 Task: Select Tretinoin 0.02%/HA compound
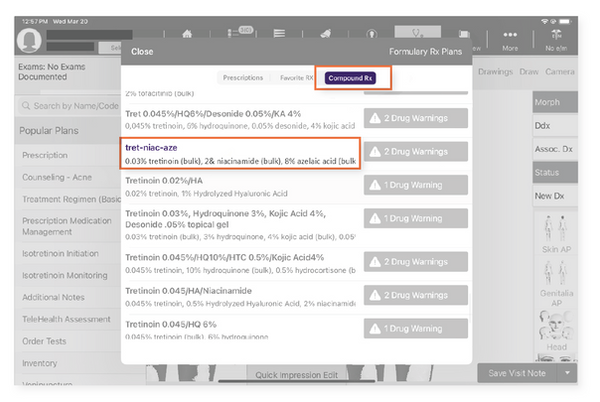point(240,187)
